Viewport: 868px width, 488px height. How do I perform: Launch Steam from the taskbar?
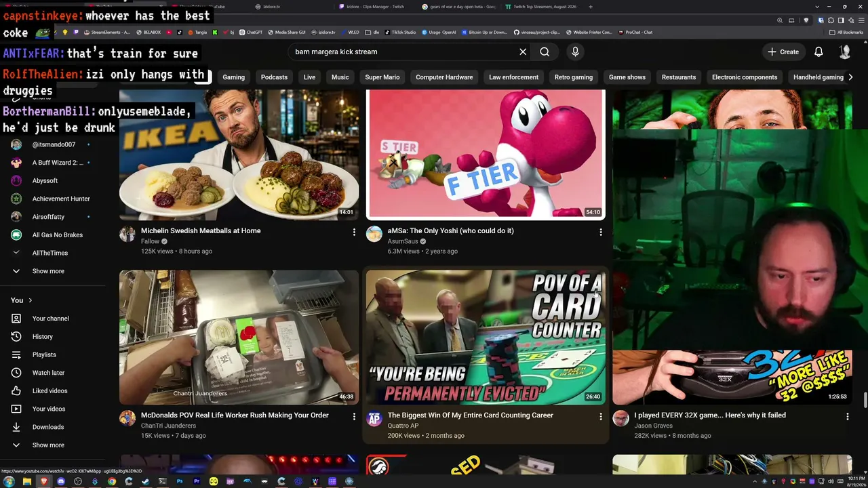[146, 481]
